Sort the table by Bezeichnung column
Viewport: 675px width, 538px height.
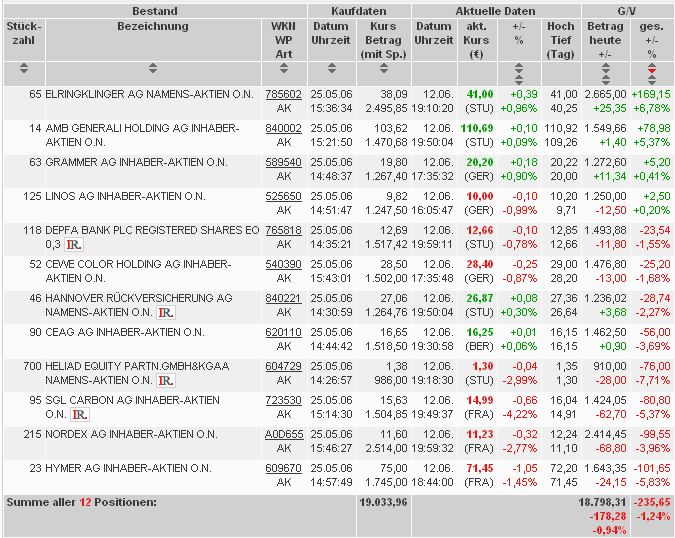[153, 68]
